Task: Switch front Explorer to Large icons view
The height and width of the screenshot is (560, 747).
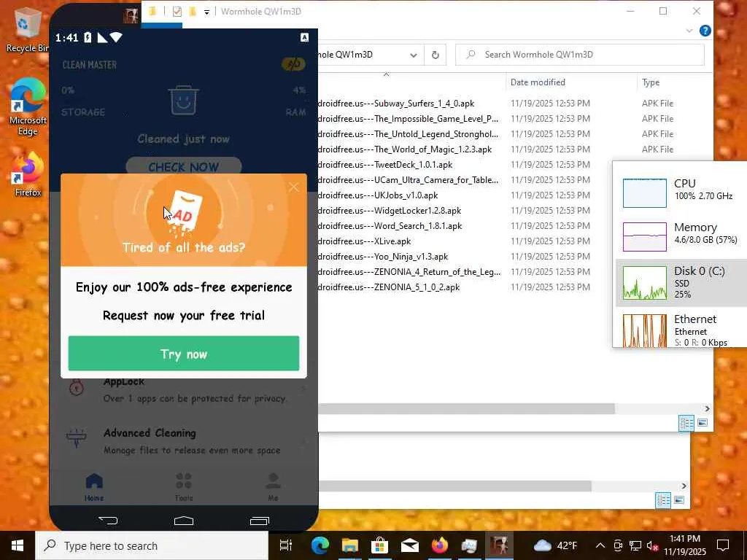Action: pos(703,423)
